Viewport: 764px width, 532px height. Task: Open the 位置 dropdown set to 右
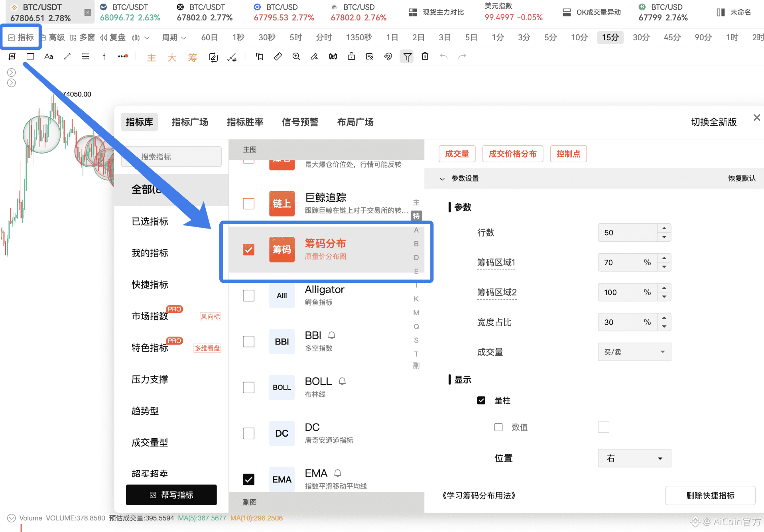click(x=634, y=458)
